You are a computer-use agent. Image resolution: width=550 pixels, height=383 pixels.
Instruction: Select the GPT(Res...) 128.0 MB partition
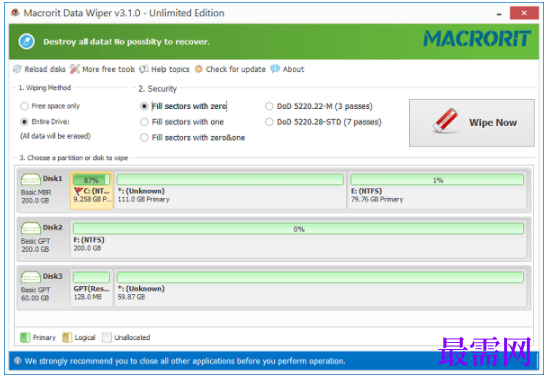click(x=92, y=288)
